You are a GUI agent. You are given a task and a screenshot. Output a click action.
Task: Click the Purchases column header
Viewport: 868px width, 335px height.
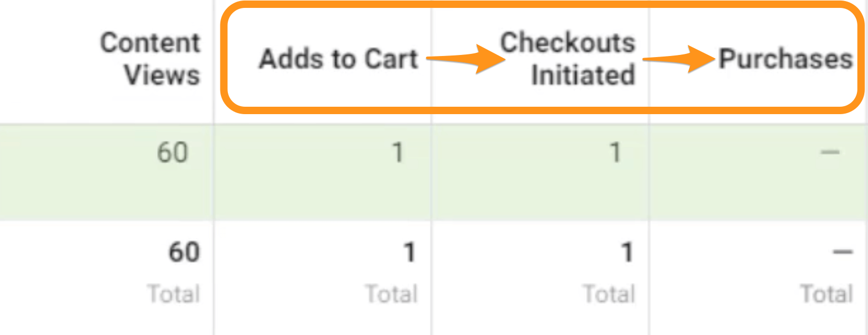pos(786,59)
